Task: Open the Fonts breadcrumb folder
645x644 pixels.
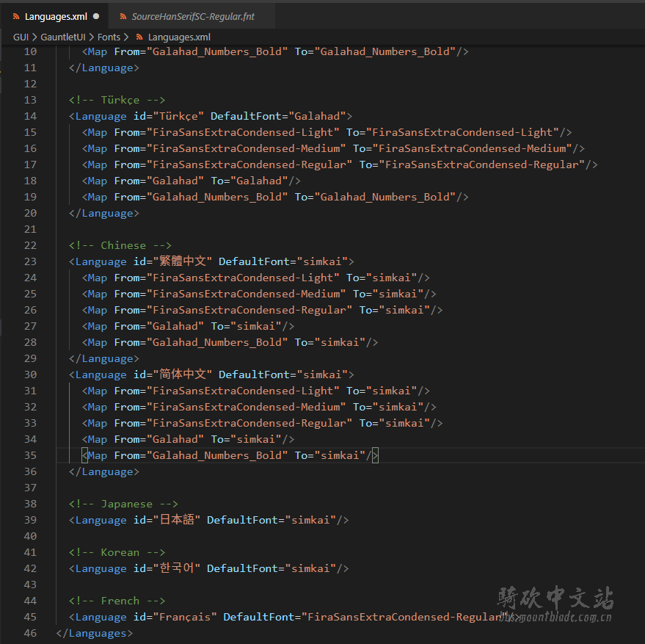Action: tap(109, 37)
